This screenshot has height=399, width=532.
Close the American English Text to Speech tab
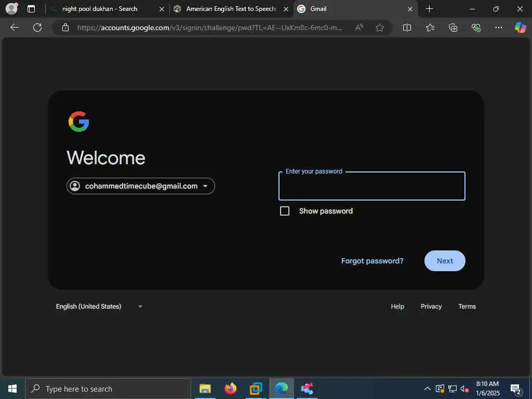286,9
